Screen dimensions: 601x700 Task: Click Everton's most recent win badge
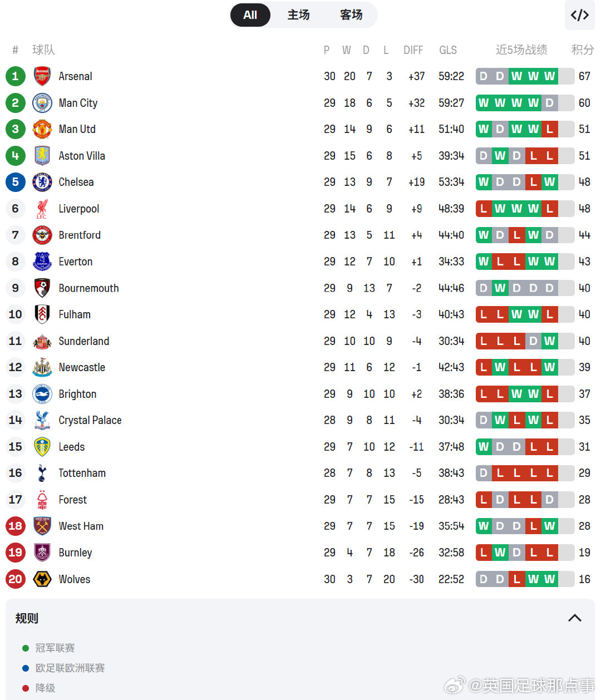tap(550, 262)
